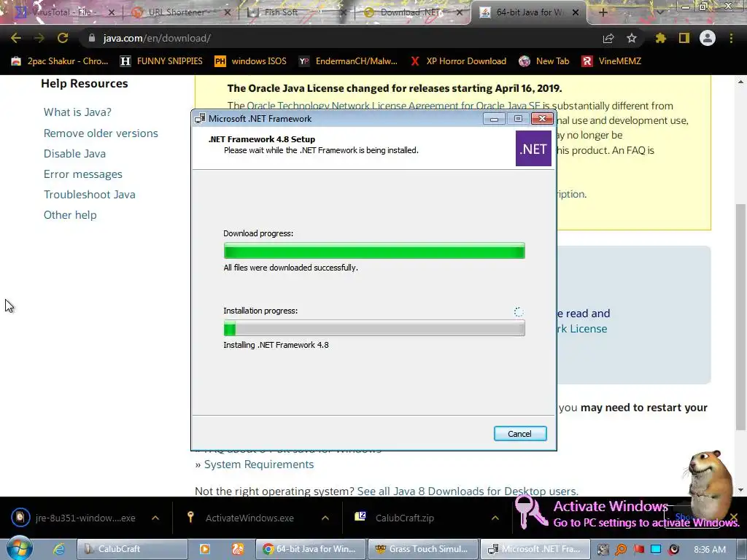Open the XP Horror Download bookmark

tap(458, 61)
